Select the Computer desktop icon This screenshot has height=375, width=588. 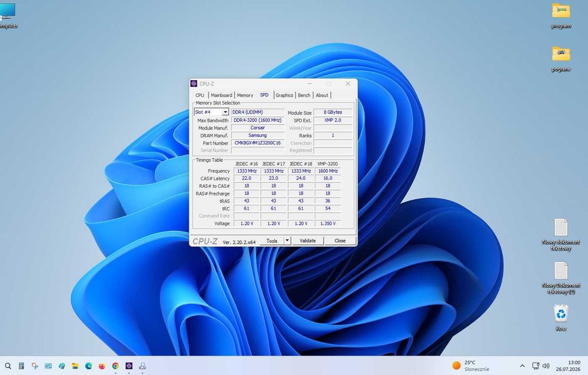(8, 16)
